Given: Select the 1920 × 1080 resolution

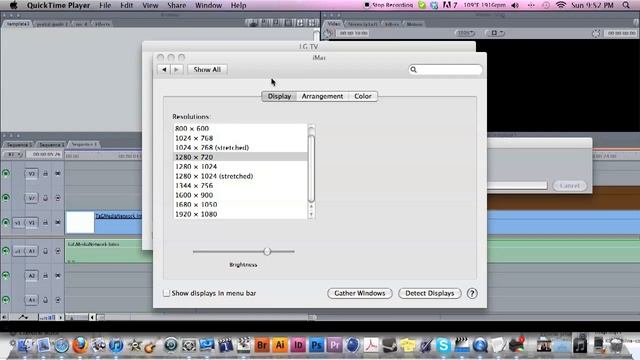Looking at the screenshot, I should point(240,214).
